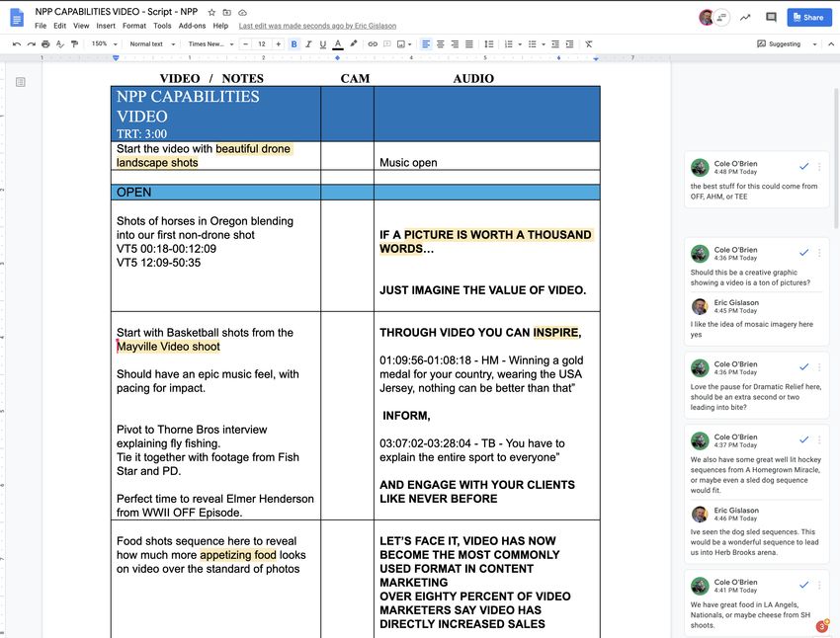Align text left

coord(426,43)
